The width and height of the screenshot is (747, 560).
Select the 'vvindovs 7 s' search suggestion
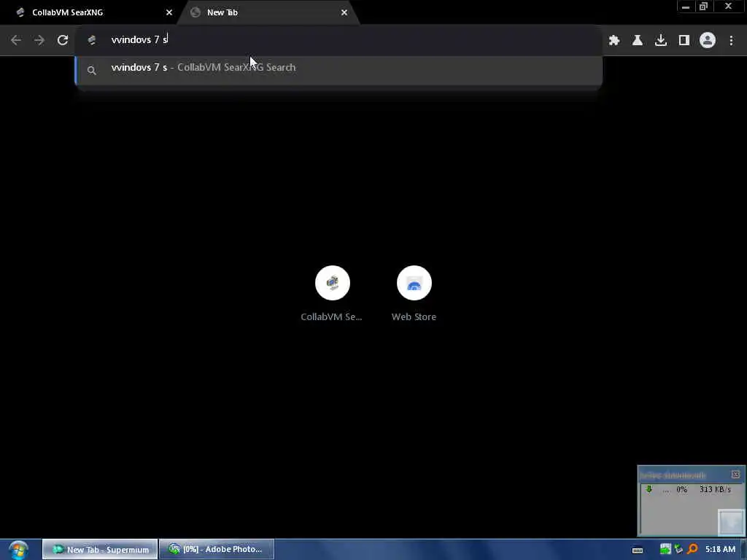[x=338, y=70]
